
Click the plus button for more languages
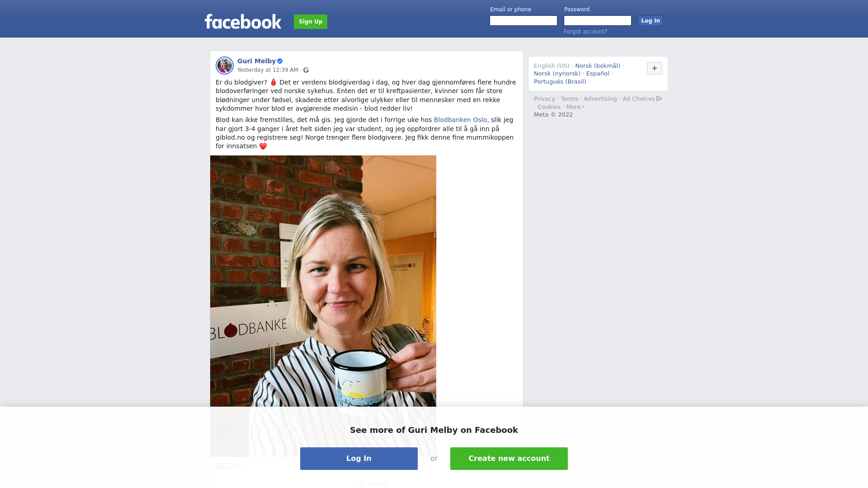655,68
